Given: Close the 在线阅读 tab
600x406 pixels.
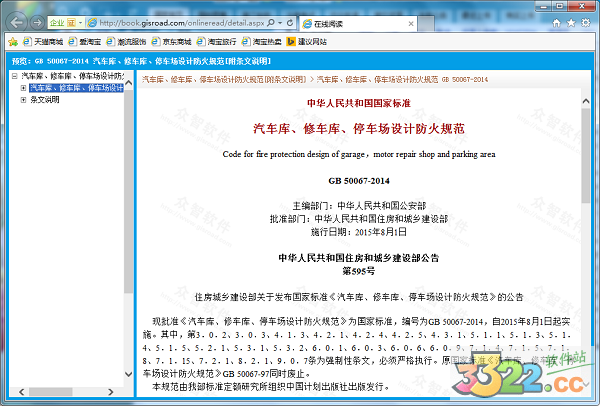Looking at the screenshot, I should [x=411, y=24].
